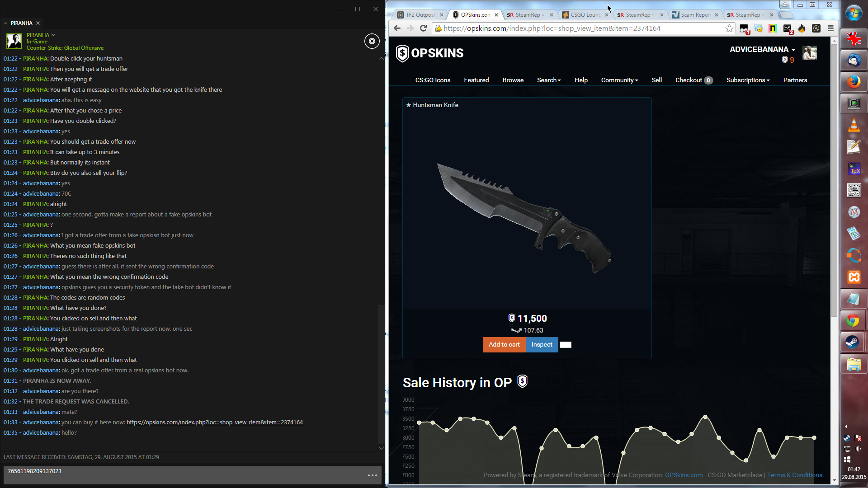Open Steam from the taskbar
This screenshot has height=488, width=868.
(x=853, y=343)
